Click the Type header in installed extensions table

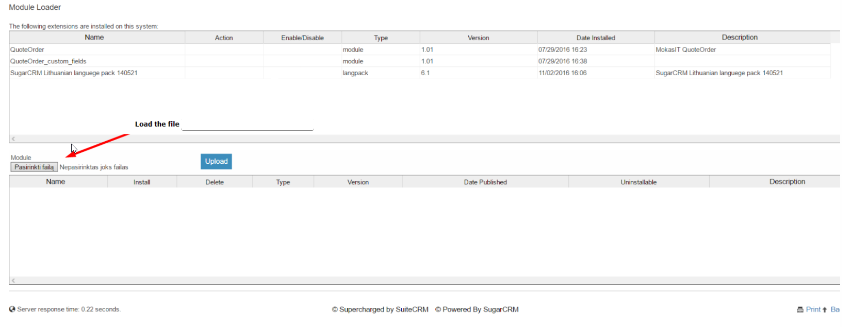(x=381, y=38)
